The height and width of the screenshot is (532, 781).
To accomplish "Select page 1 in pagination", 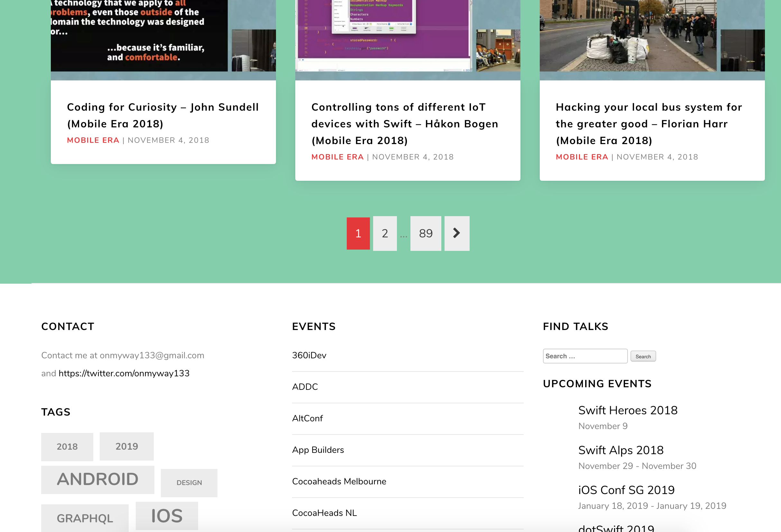I will coord(358,233).
